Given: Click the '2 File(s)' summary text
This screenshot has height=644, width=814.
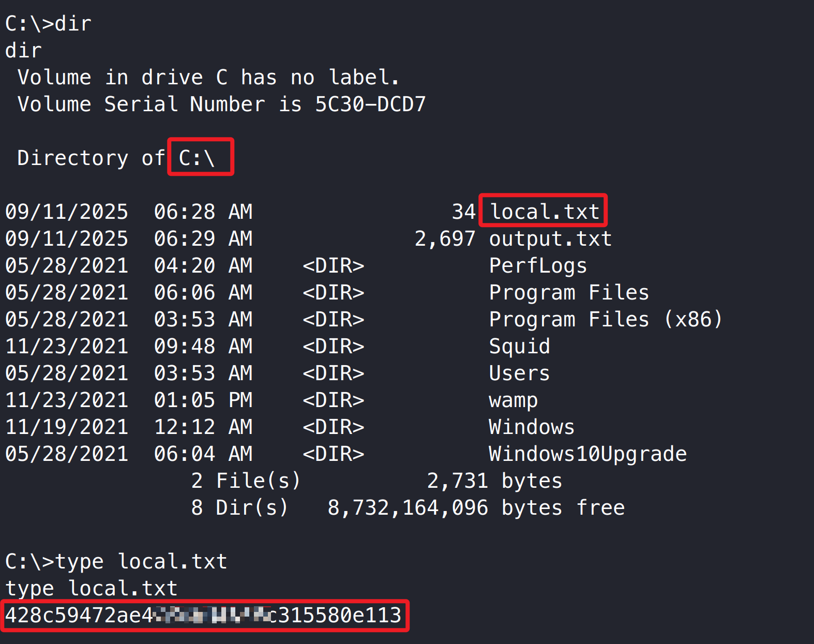Looking at the screenshot, I should (246, 481).
